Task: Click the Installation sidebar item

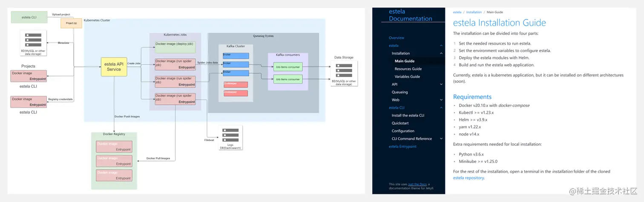Action: (401, 53)
